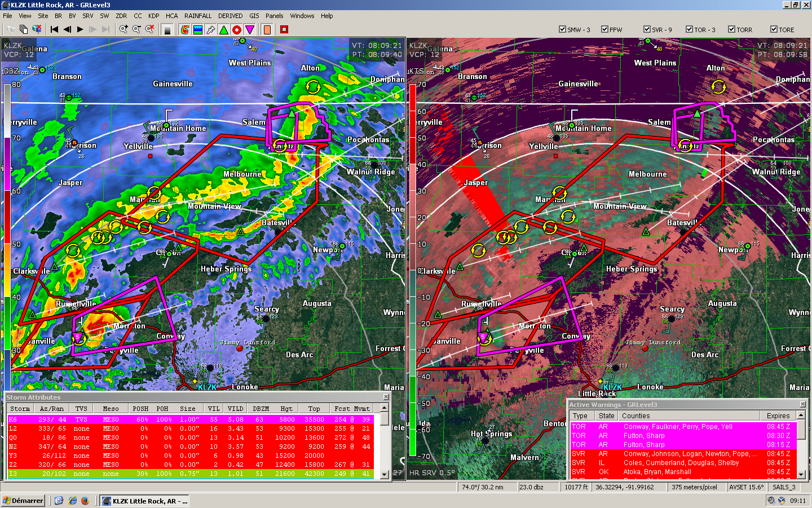Open the File menu

click(x=7, y=16)
